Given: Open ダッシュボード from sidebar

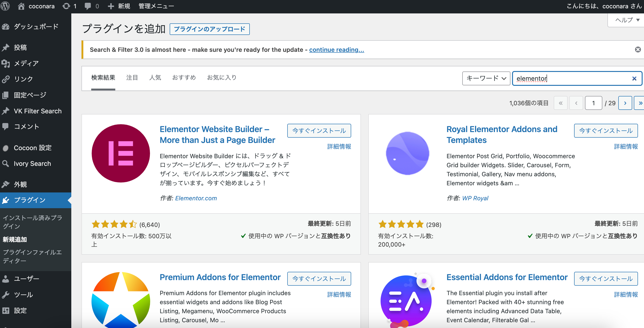Looking at the screenshot, I should coord(35,26).
